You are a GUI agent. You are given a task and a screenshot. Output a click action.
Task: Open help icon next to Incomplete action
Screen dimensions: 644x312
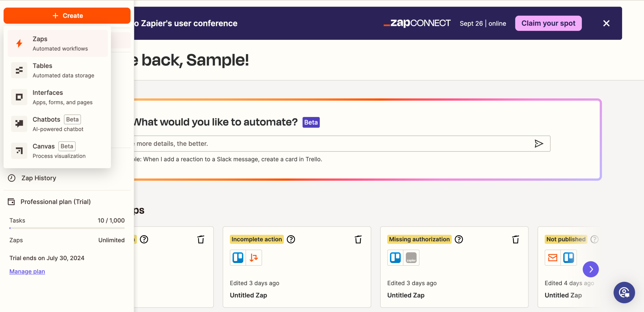coord(291,239)
